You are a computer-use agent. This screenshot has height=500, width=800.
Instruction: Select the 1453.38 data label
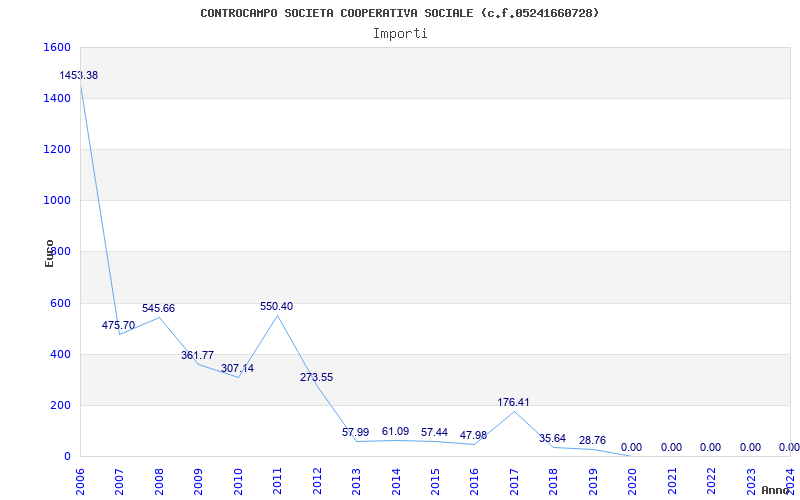[79, 76]
